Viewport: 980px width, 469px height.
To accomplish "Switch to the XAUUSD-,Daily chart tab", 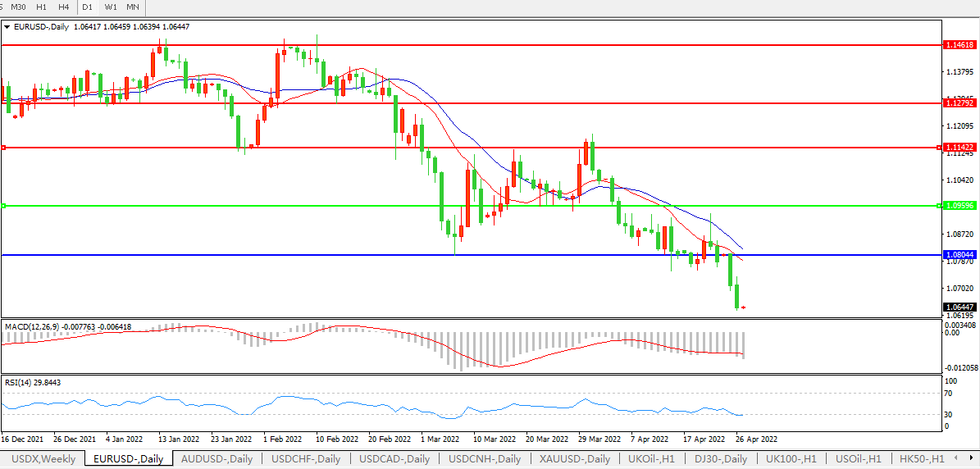I will click(x=575, y=458).
